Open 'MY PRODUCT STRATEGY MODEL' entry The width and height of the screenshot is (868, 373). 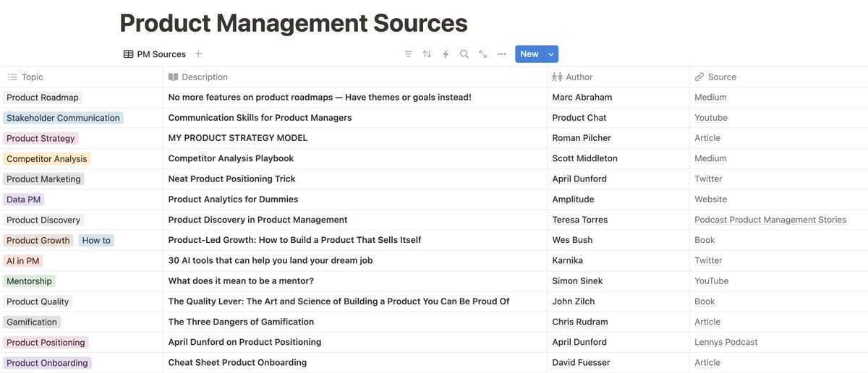[238, 138]
